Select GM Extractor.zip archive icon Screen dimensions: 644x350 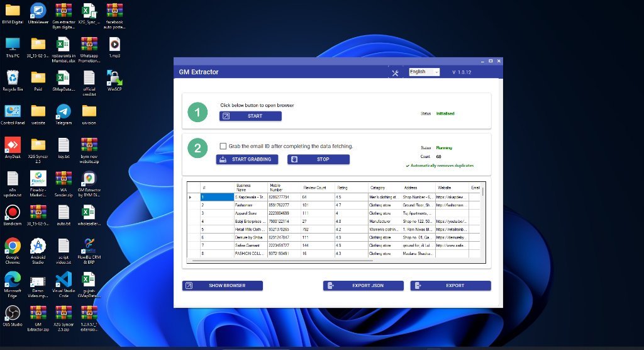38,319
